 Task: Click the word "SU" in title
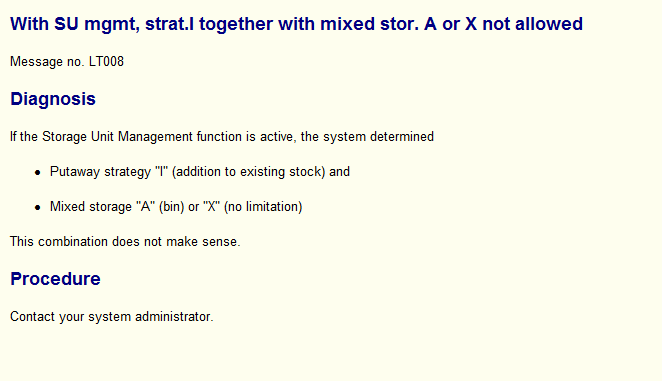pos(66,24)
